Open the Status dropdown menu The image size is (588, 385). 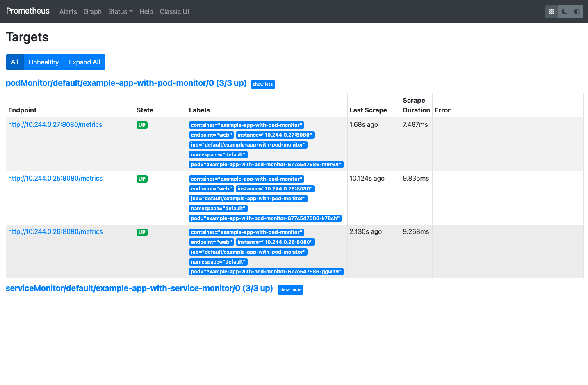point(121,11)
